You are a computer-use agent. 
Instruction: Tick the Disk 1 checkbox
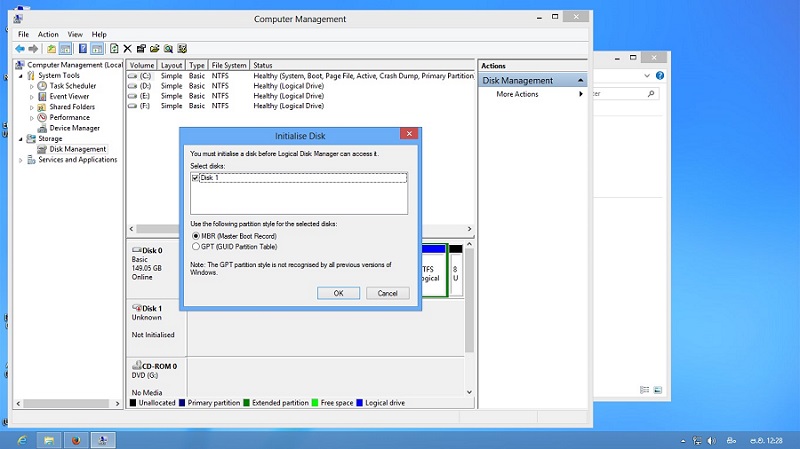195,178
